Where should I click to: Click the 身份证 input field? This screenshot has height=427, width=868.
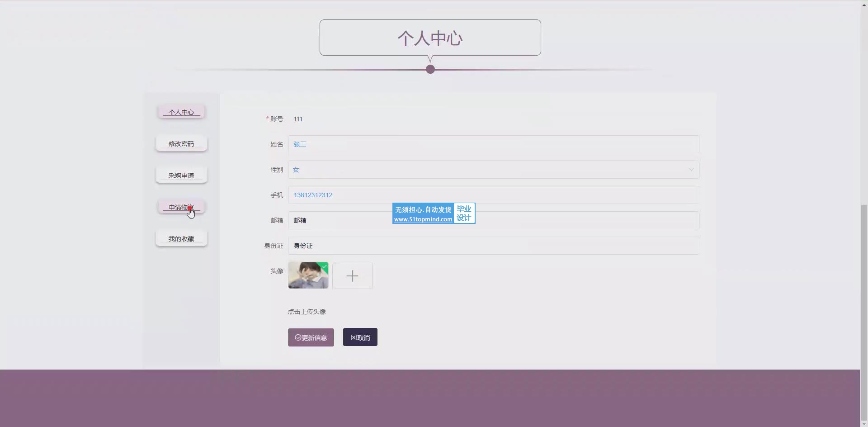pos(493,246)
